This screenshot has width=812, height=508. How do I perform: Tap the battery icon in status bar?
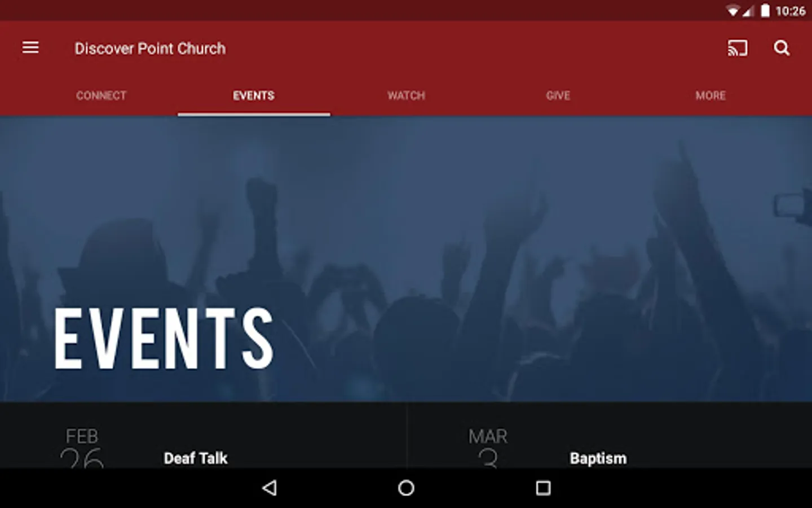(x=765, y=11)
